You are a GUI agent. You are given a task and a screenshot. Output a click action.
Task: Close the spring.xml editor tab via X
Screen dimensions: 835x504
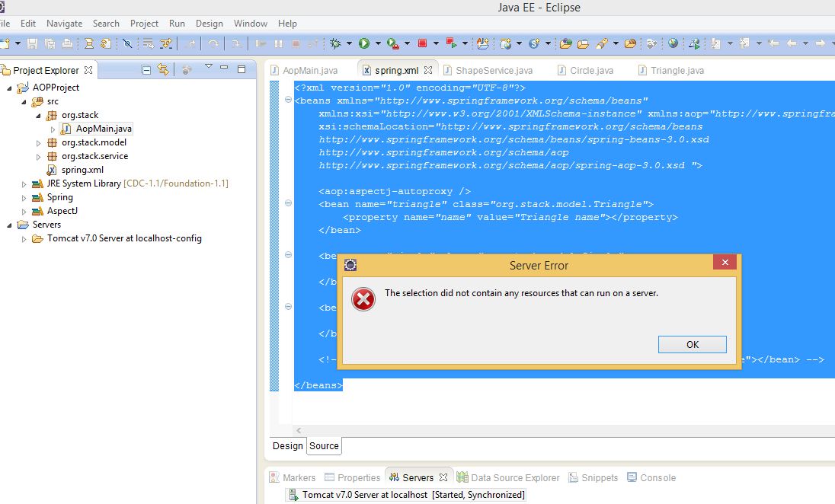pos(427,70)
